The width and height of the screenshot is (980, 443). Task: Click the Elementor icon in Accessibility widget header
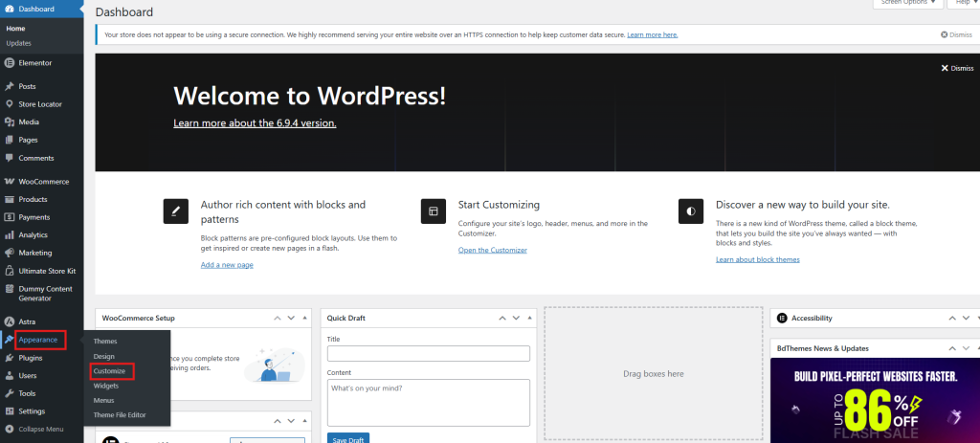(x=782, y=318)
